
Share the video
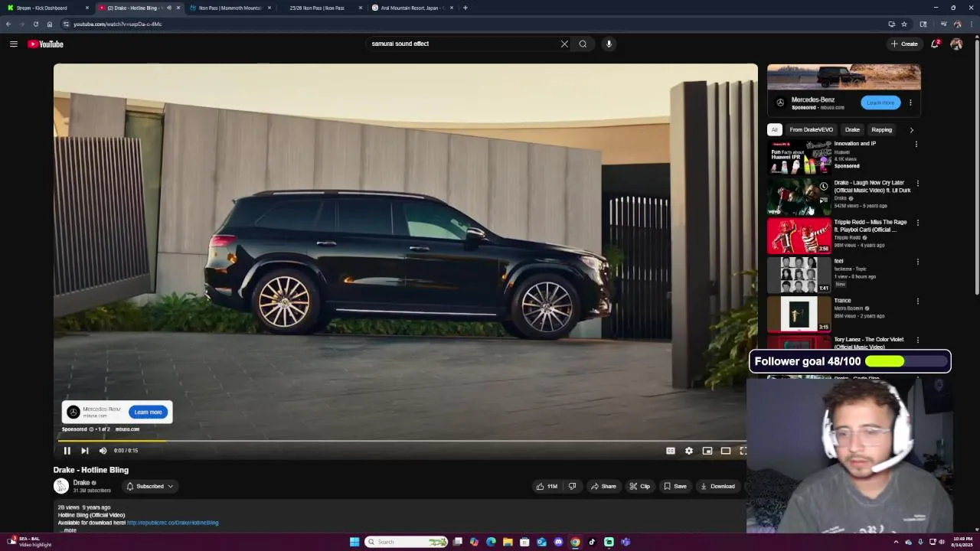coord(603,486)
